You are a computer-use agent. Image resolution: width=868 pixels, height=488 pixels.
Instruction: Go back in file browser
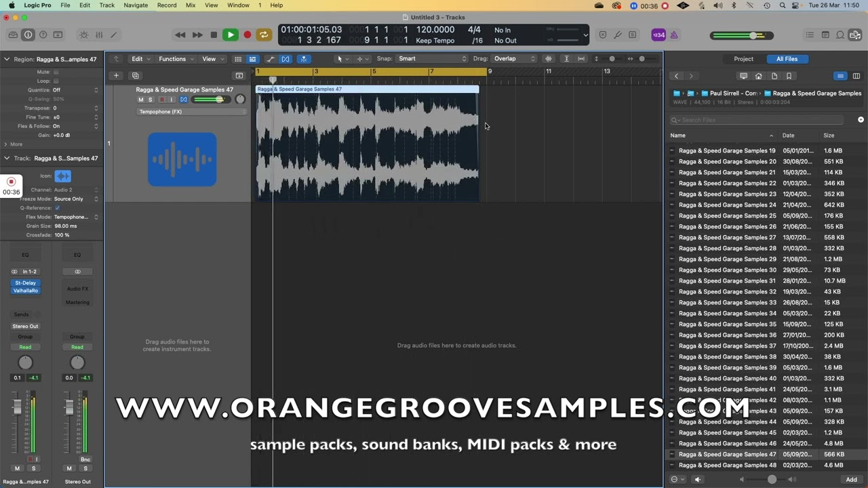(x=676, y=77)
